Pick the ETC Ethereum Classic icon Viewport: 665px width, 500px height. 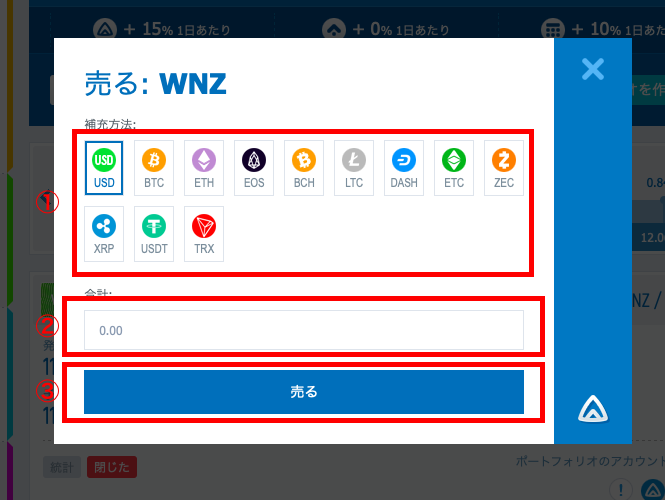pyautogui.click(x=454, y=168)
